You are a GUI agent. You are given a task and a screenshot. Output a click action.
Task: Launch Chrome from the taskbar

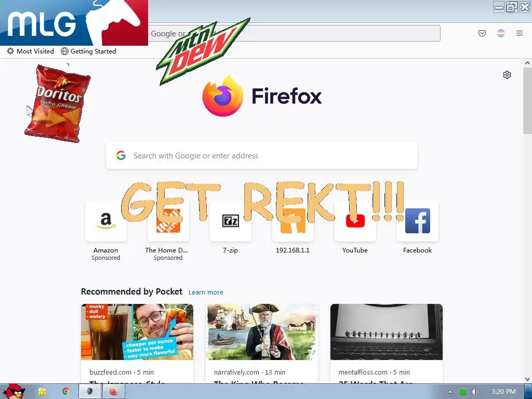[66, 392]
